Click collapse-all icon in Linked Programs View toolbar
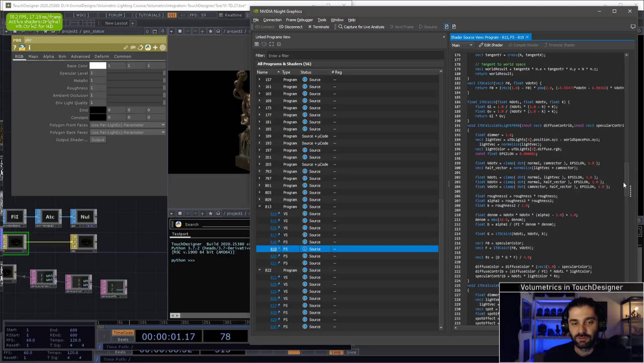 pyautogui.click(x=279, y=44)
